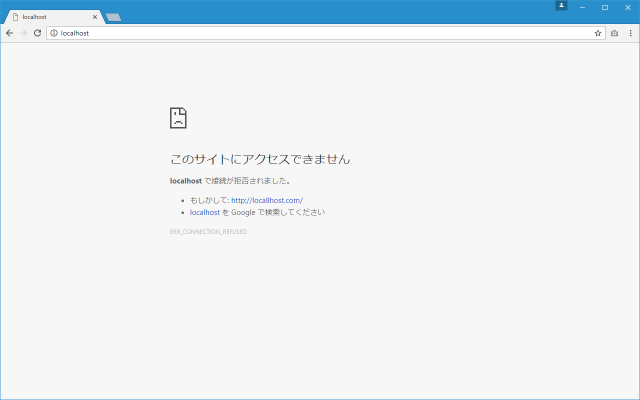
Task: View site information icon in address bar
Action: coord(54,33)
